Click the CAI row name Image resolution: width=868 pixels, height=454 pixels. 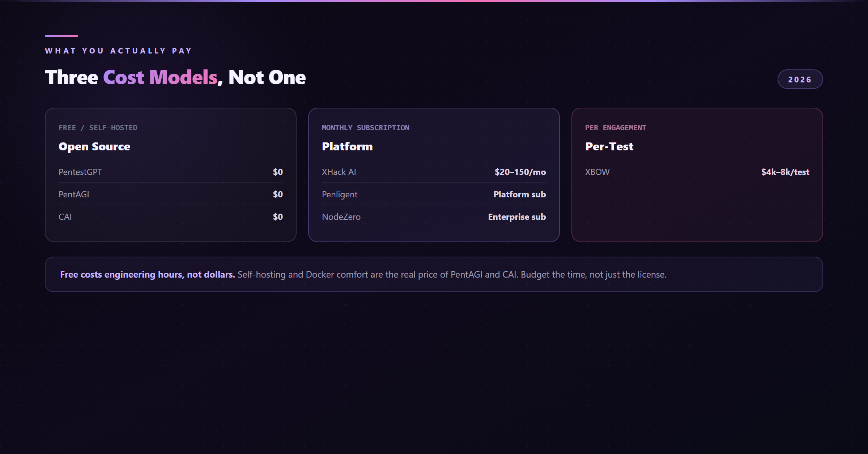(x=65, y=217)
